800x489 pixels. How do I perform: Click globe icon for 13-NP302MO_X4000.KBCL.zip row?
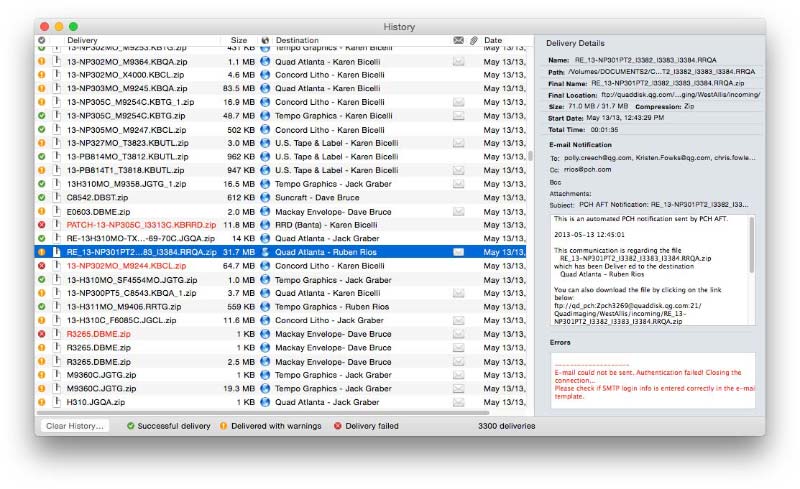point(265,75)
